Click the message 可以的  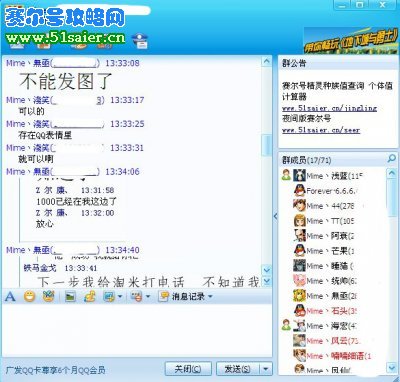(x=31, y=111)
